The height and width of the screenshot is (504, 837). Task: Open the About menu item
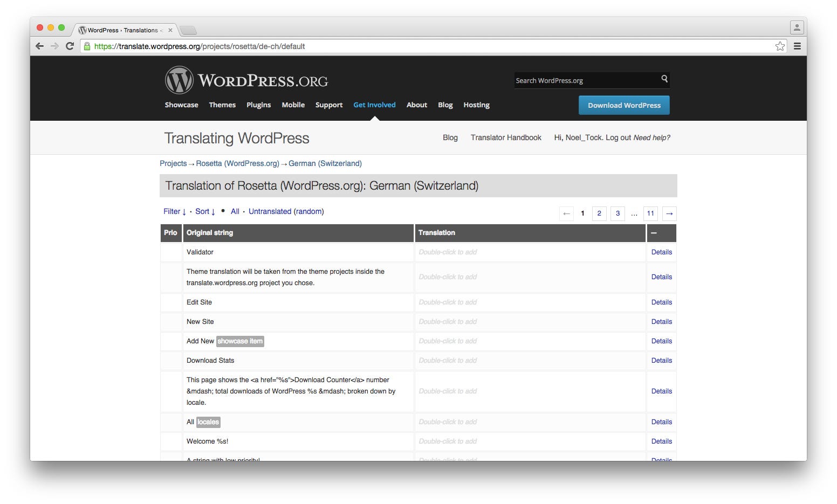click(417, 105)
